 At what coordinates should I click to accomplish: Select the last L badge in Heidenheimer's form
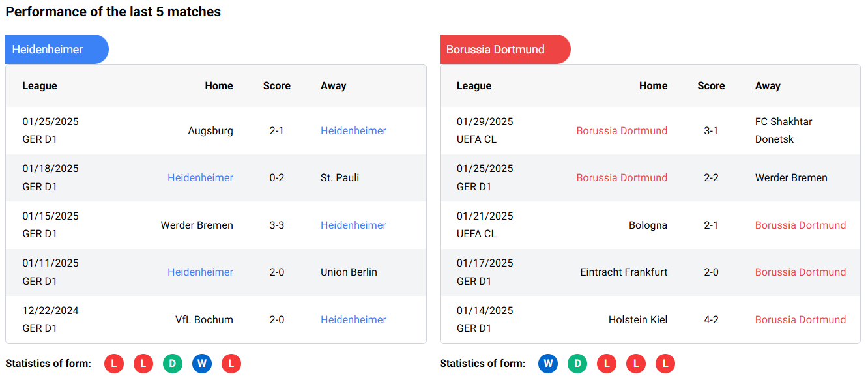pos(231,364)
